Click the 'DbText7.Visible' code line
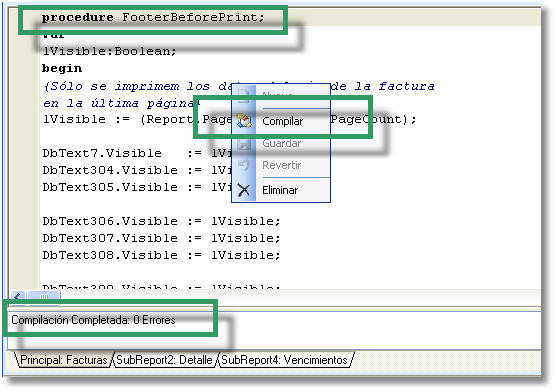555x391 pixels. click(x=137, y=153)
